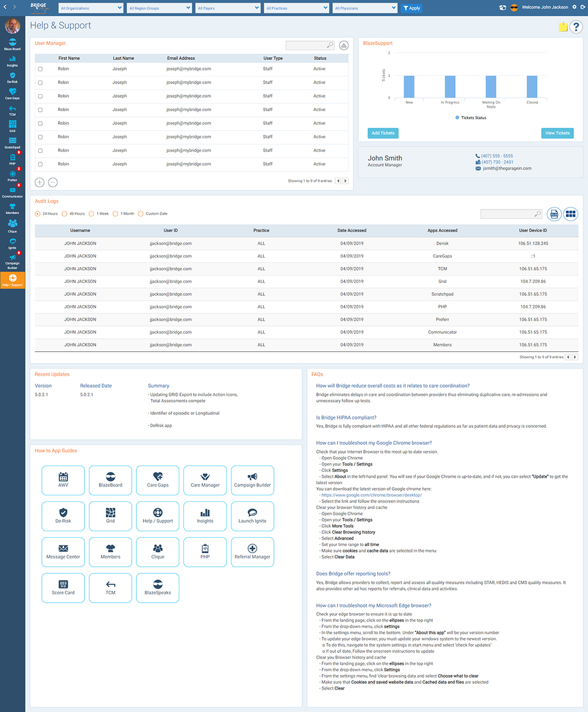Open Scratchpad in the sidebar
The width and height of the screenshot is (588, 712).
[12, 142]
